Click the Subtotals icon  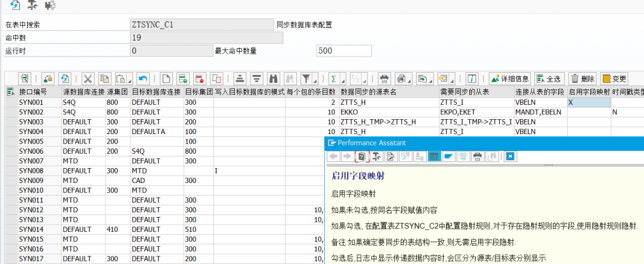tap(356, 79)
